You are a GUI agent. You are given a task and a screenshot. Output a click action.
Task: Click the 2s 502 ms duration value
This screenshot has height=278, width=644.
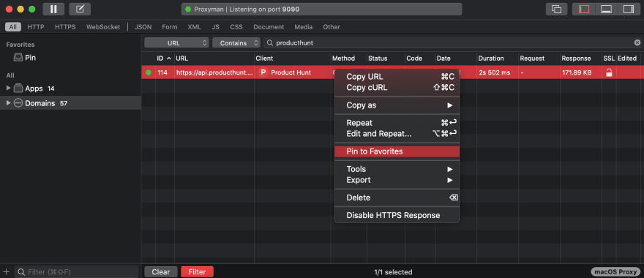coord(495,72)
